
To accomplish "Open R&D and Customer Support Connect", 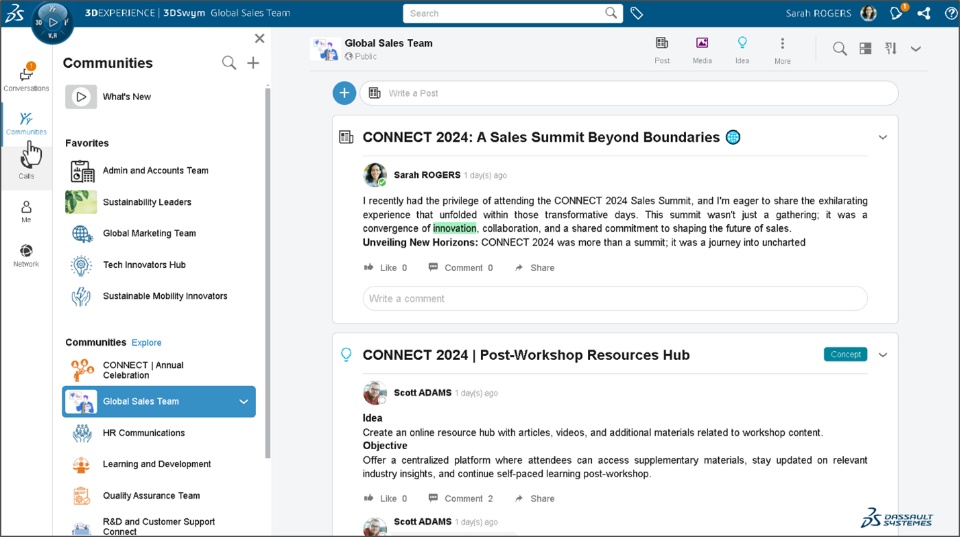I will (x=159, y=526).
